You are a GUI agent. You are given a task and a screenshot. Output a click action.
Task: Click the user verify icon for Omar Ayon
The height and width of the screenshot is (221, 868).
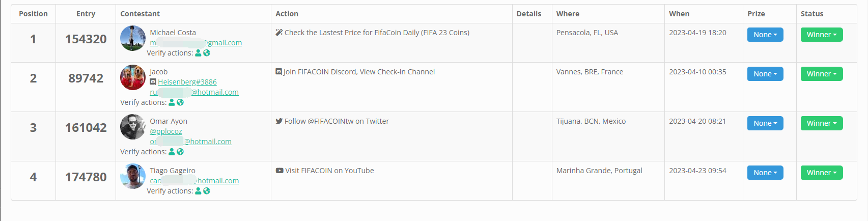[172, 152]
